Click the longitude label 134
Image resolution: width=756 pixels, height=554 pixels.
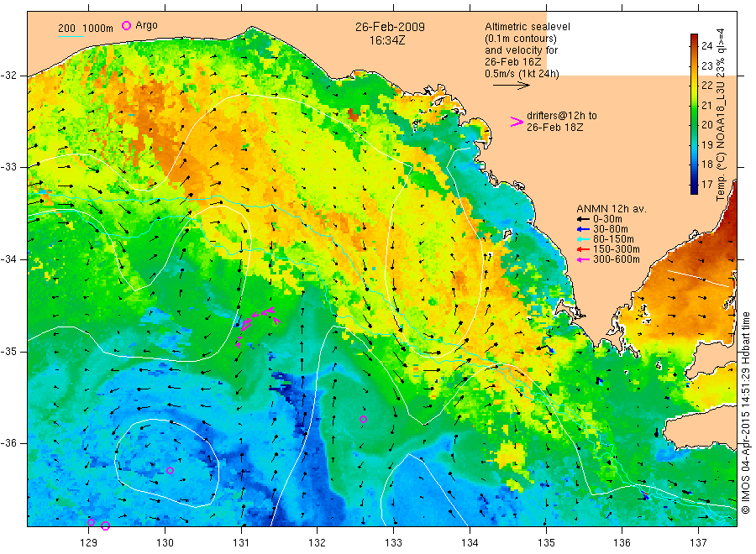[470, 542]
